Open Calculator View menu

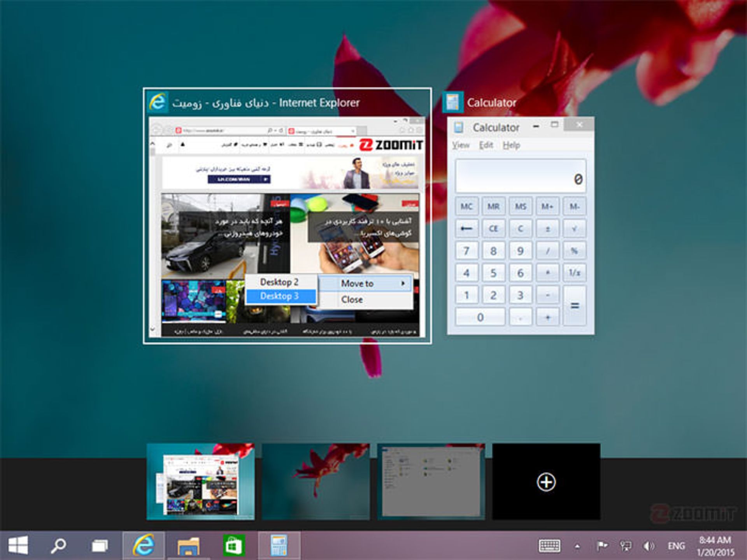[461, 145]
